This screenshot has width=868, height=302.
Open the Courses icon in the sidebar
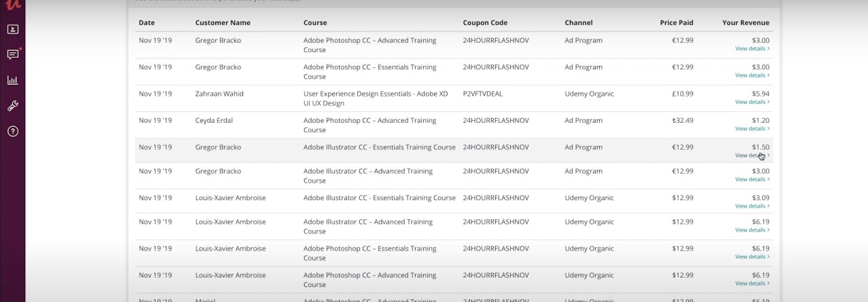point(13,29)
